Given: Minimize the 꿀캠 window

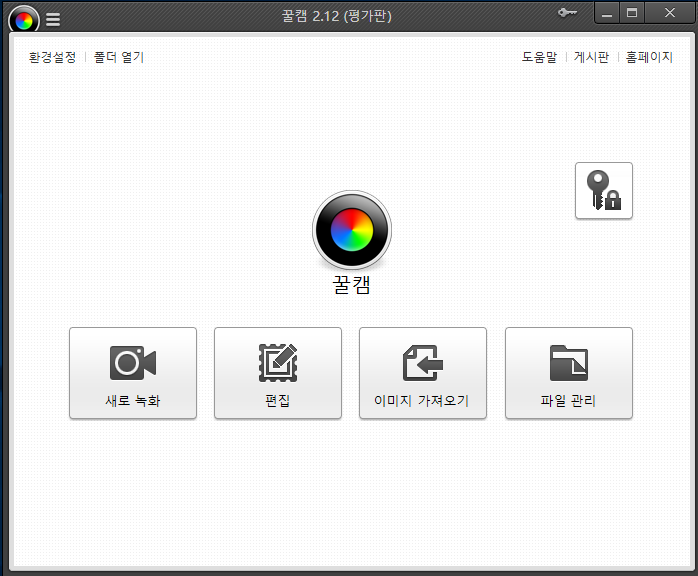Looking at the screenshot, I should pos(607,13).
